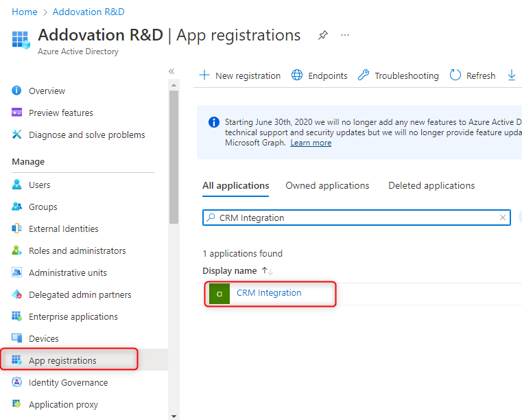Viewport: 522px width, 420px height.
Task: Switch to Owned applications tab
Action: (x=327, y=185)
